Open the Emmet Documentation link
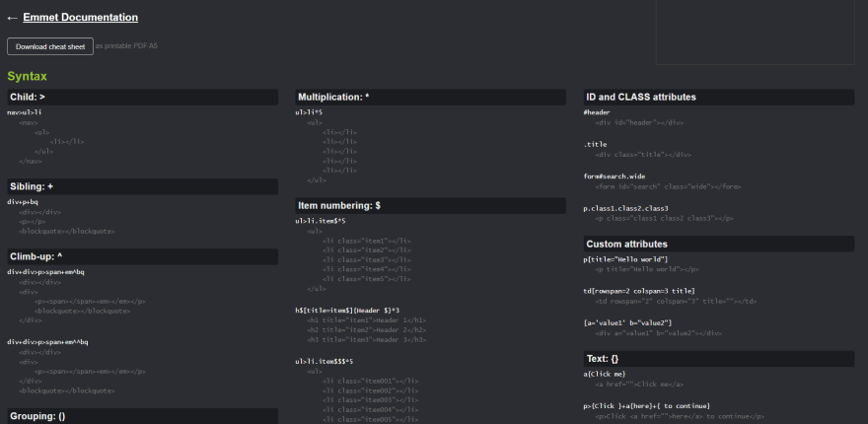 coord(80,18)
